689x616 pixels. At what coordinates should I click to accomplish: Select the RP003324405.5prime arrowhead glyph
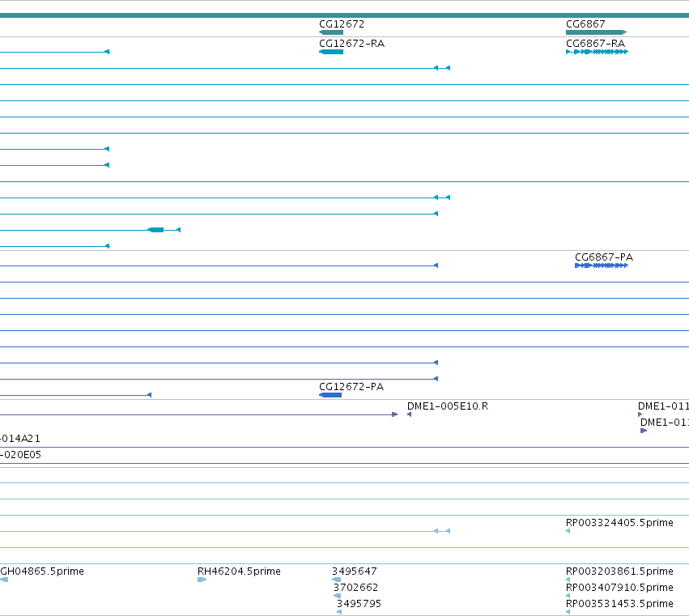568,531
